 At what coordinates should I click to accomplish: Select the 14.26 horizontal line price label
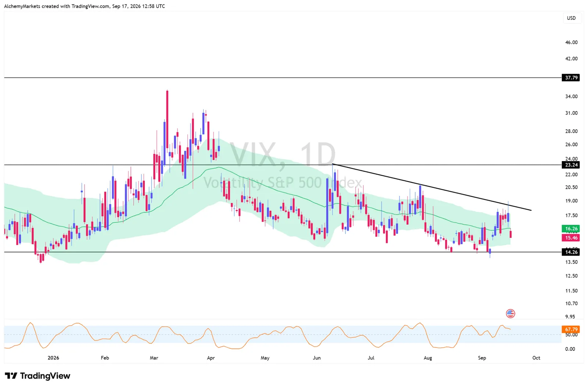pyautogui.click(x=571, y=252)
